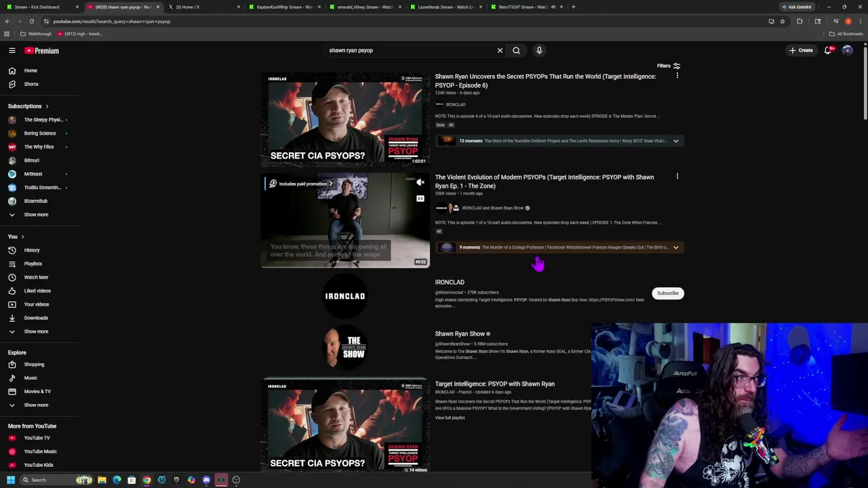Open the Target Intelligence playlist thumbnail

345,426
